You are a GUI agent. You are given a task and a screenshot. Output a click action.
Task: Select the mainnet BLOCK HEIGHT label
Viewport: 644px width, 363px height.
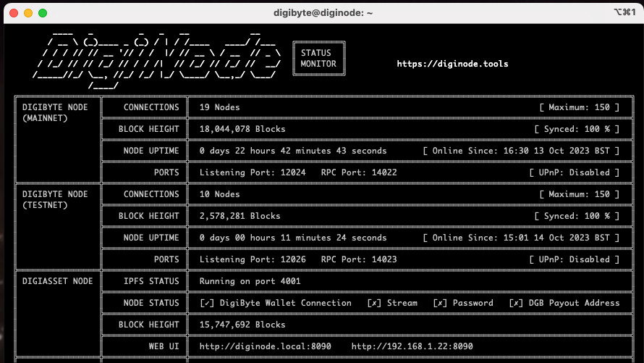tap(148, 129)
